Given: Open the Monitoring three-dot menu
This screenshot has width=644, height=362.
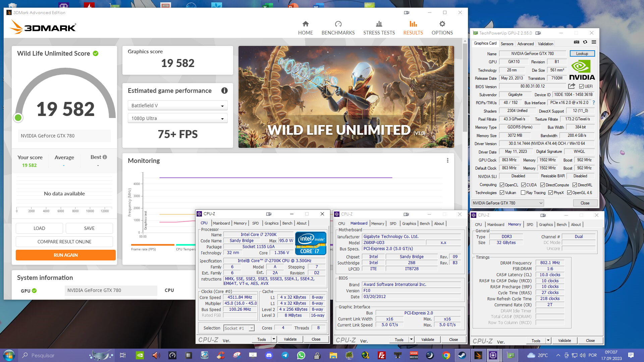Looking at the screenshot, I should point(447,161).
